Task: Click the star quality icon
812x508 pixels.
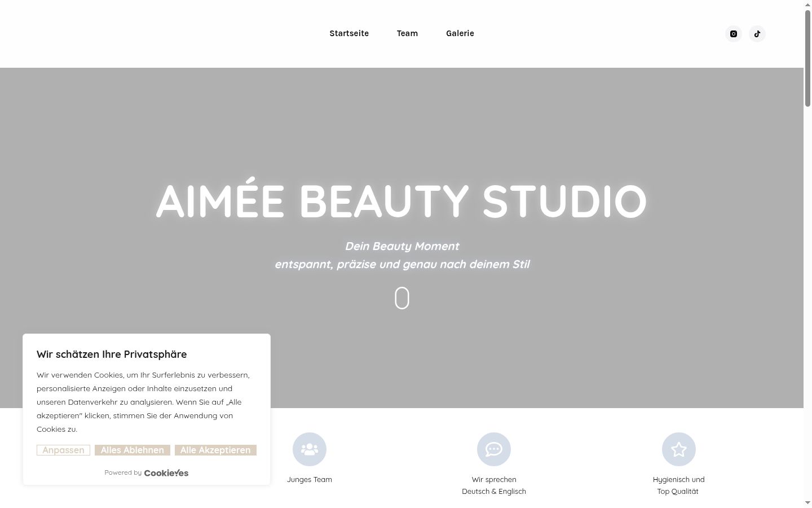Action: point(678,449)
